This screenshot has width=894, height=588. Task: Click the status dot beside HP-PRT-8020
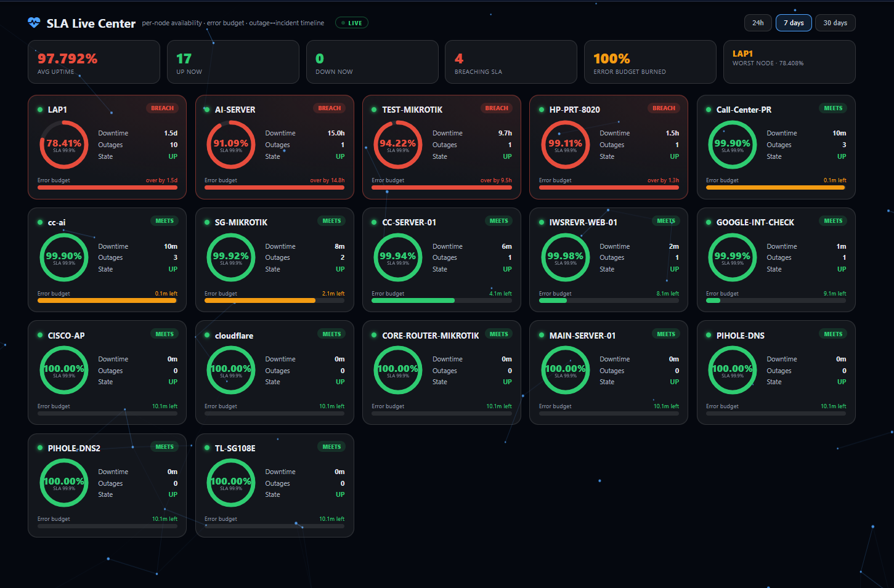click(542, 110)
